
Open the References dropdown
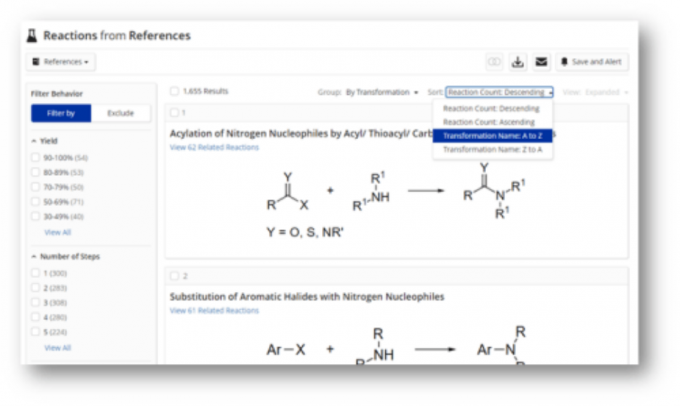(60, 62)
